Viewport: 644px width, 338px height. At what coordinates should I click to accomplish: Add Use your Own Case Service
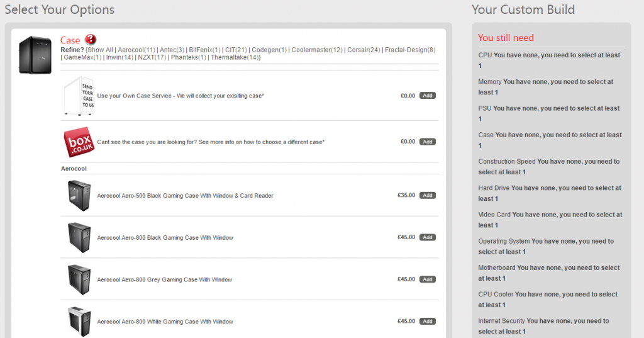(428, 96)
